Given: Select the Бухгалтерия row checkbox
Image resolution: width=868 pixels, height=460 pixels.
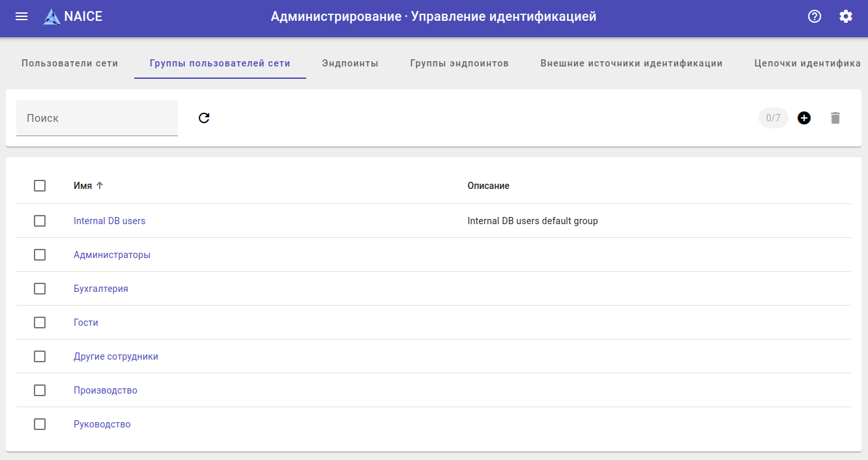Looking at the screenshot, I should [x=40, y=289].
